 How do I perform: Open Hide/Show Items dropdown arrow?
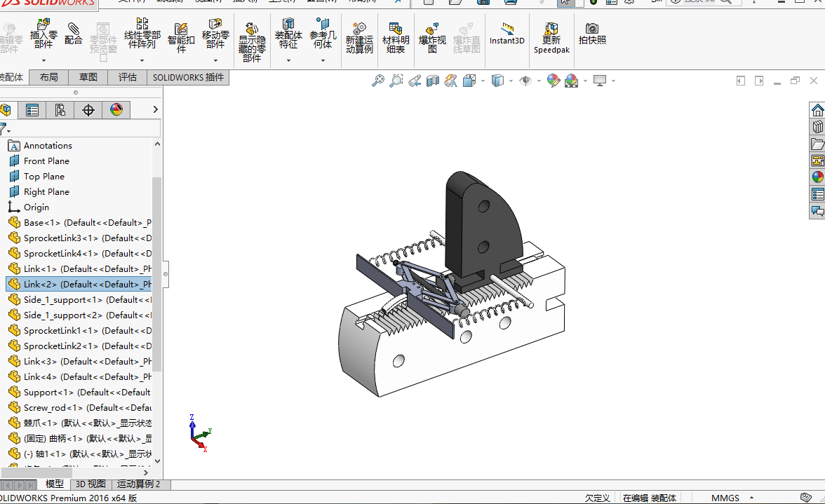[539, 81]
